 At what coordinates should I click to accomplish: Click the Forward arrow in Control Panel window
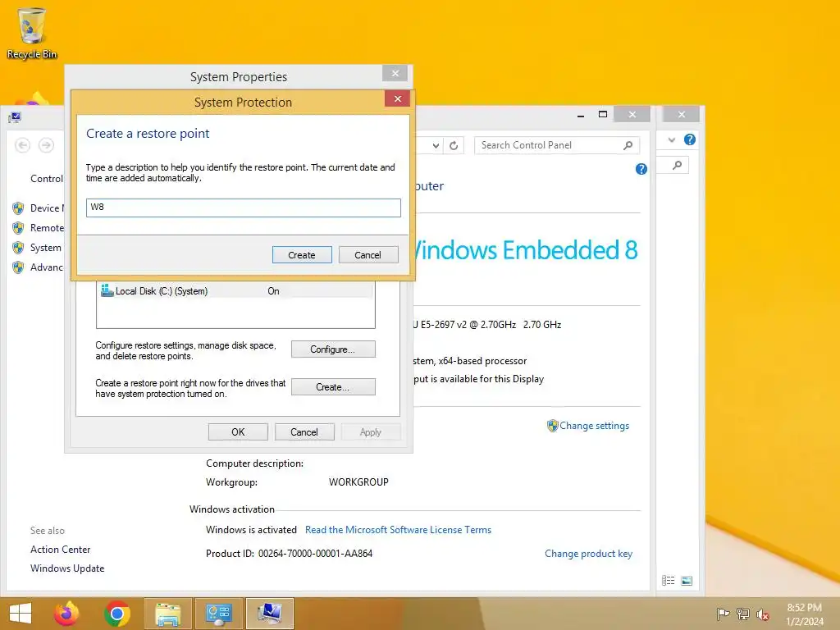click(x=47, y=145)
